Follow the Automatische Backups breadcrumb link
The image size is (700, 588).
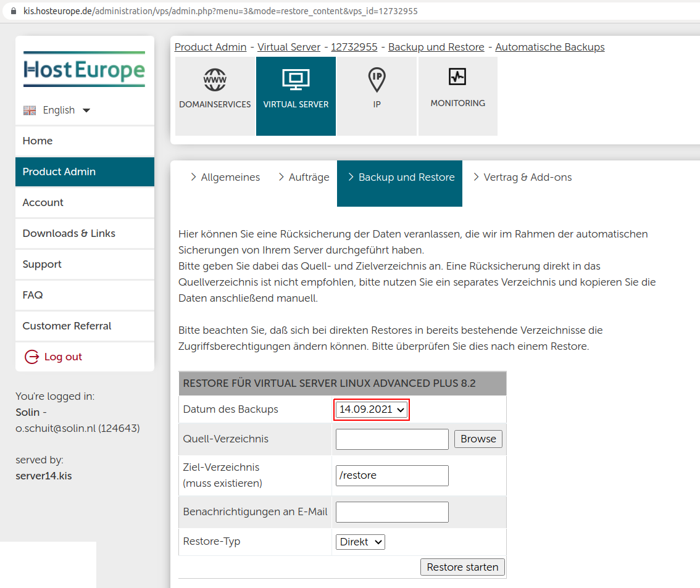pyautogui.click(x=549, y=47)
